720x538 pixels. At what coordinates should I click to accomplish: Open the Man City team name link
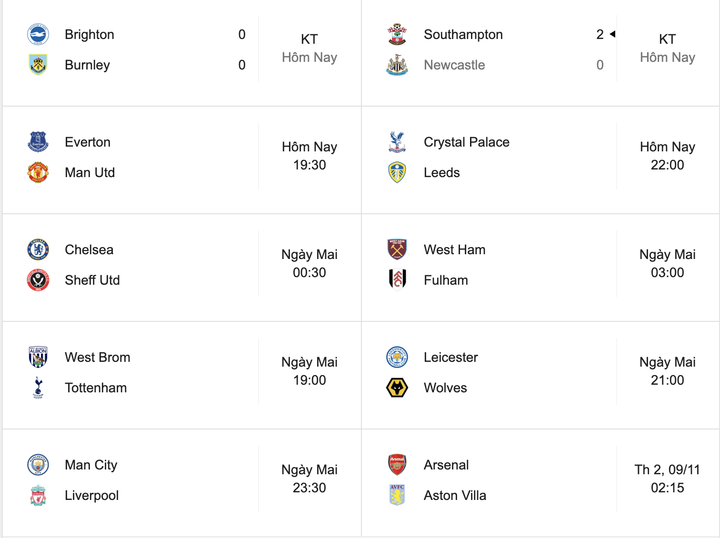(x=91, y=465)
